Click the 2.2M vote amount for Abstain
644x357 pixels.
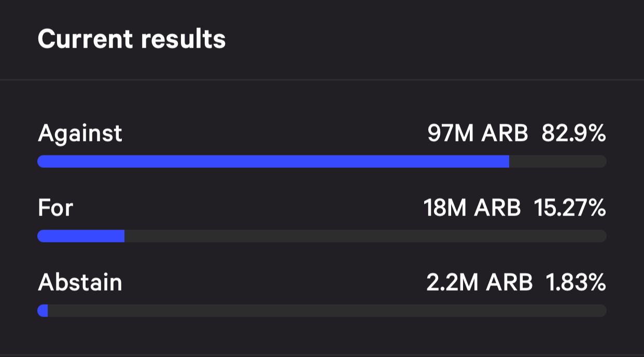click(x=452, y=283)
